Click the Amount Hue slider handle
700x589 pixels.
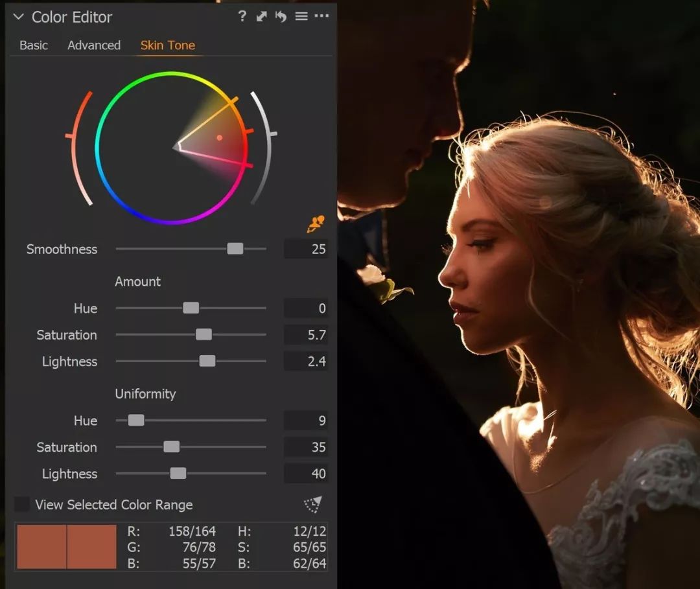click(191, 308)
